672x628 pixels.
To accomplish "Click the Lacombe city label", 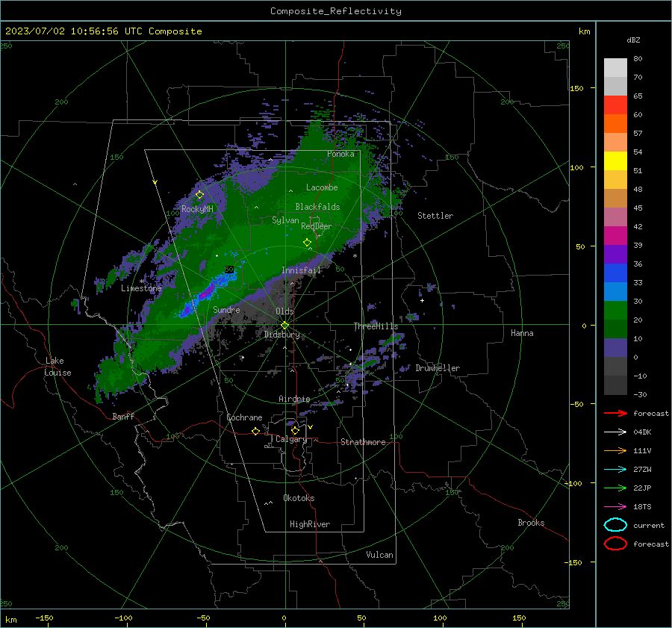I will pyautogui.click(x=322, y=187).
